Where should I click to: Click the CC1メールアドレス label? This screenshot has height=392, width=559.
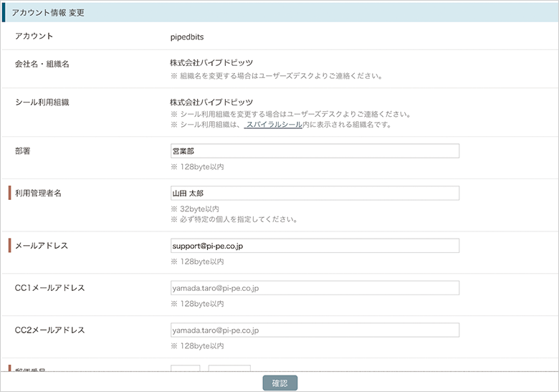coord(50,288)
